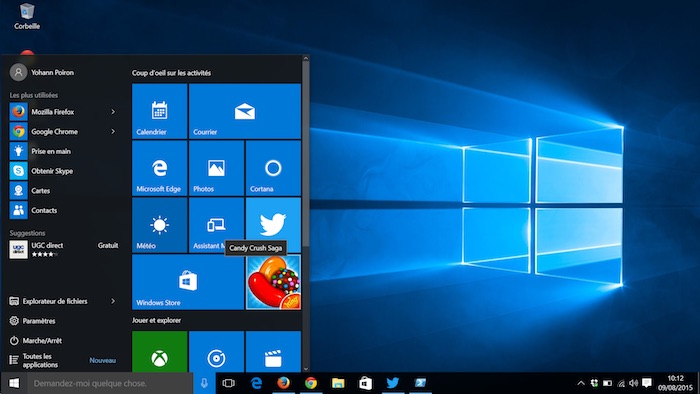Click the battery tray icon

[608, 383]
